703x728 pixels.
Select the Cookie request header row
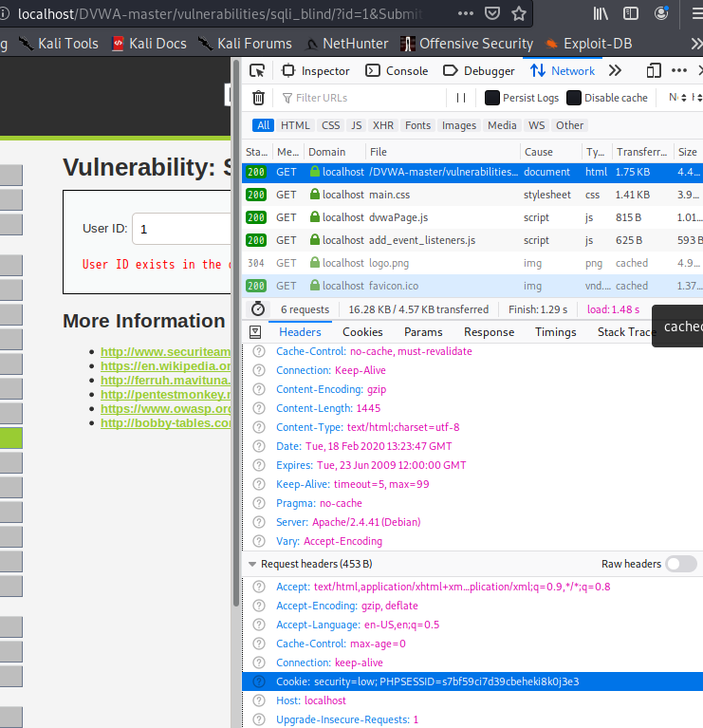tap(472, 681)
